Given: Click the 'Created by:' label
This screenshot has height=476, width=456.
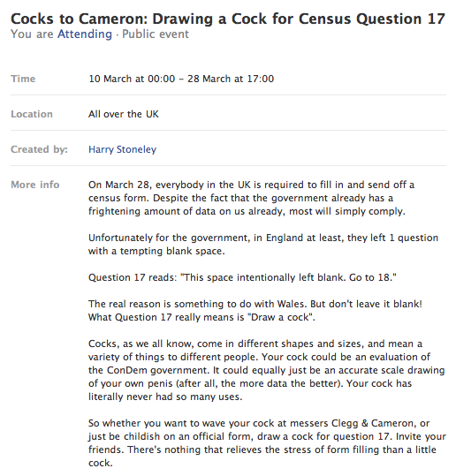Looking at the screenshot, I should [39, 149].
